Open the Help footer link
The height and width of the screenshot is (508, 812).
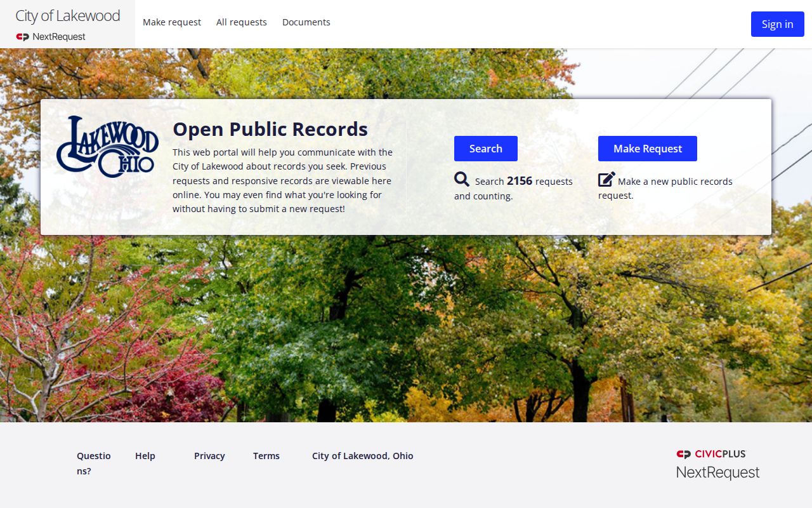[145, 456]
